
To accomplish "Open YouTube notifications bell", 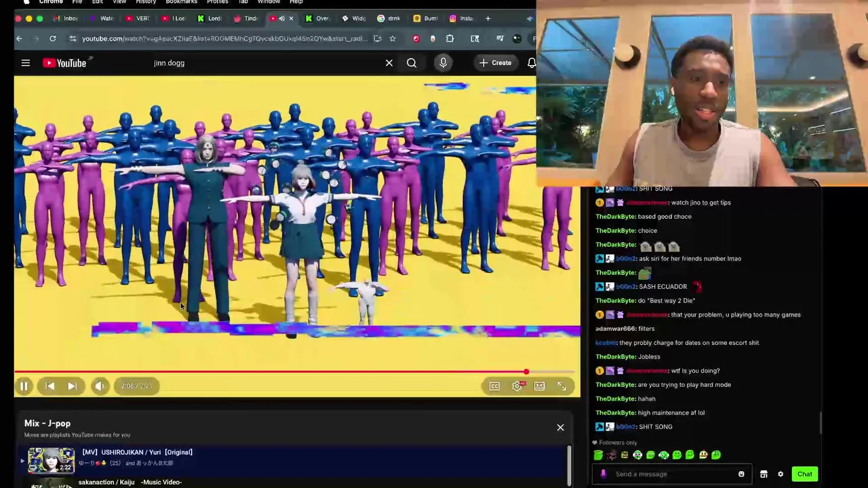I will tap(532, 63).
